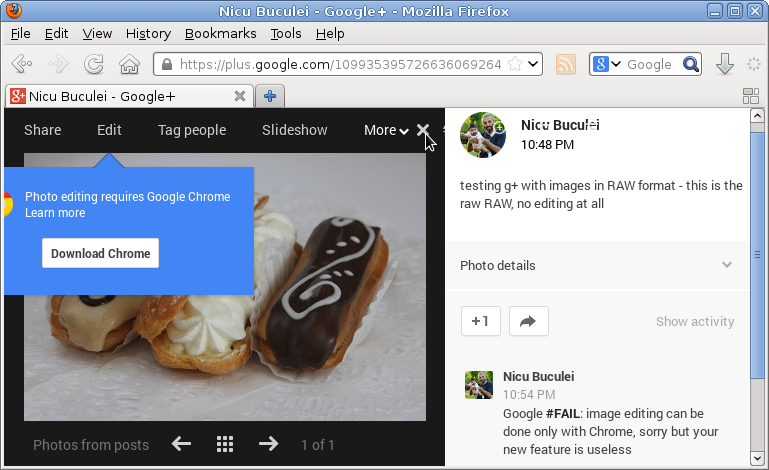The image size is (769, 470).
Task: Expand Photo details chevron
Action: pos(727,265)
